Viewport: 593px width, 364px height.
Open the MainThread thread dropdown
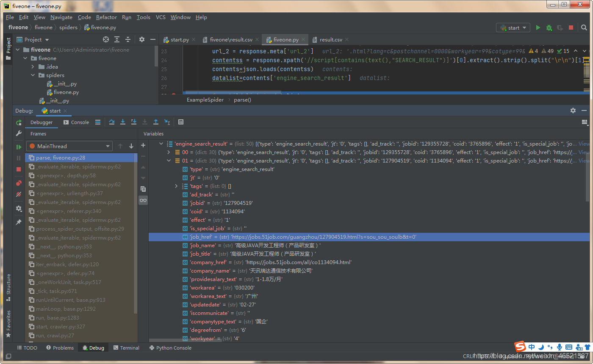click(69, 146)
